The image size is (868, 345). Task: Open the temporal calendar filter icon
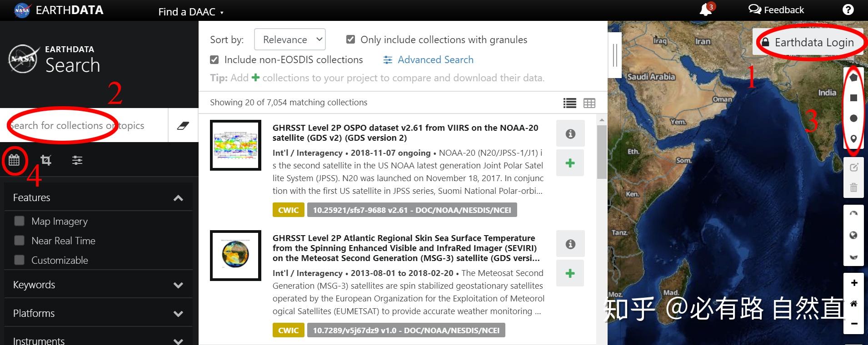pyautogui.click(x=14, y=160)
